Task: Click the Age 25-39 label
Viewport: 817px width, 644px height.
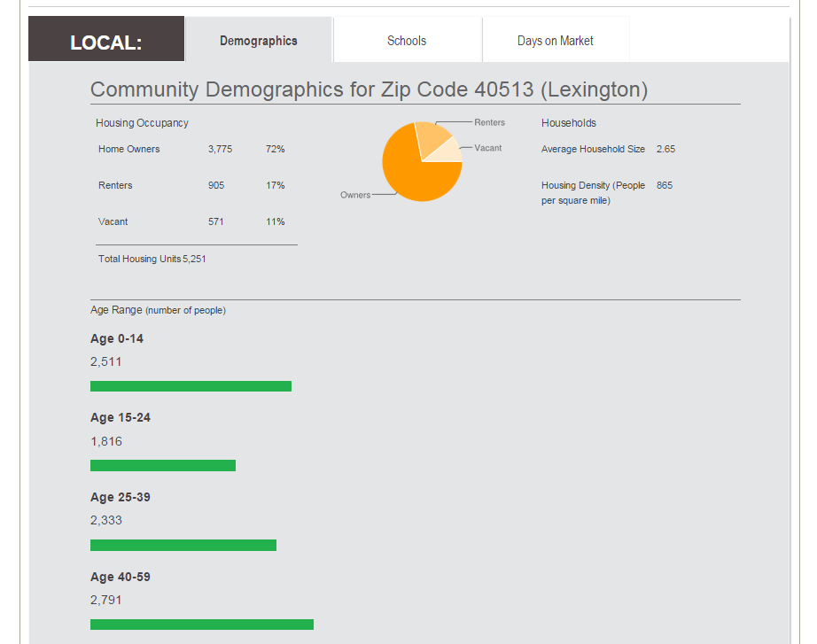Action: tap(121, 497)
